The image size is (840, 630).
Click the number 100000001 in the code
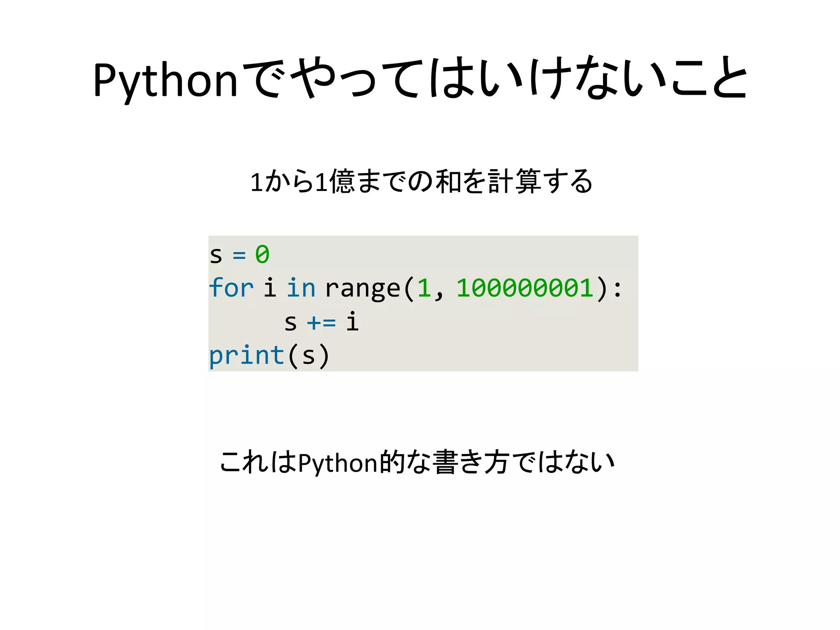click(x=525, y=288)
